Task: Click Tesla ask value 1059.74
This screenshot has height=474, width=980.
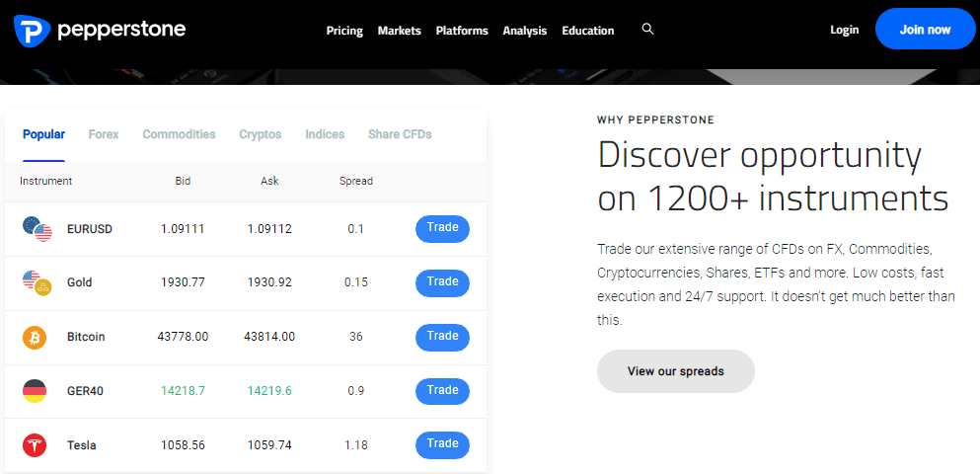Action: tap(269, 446)
